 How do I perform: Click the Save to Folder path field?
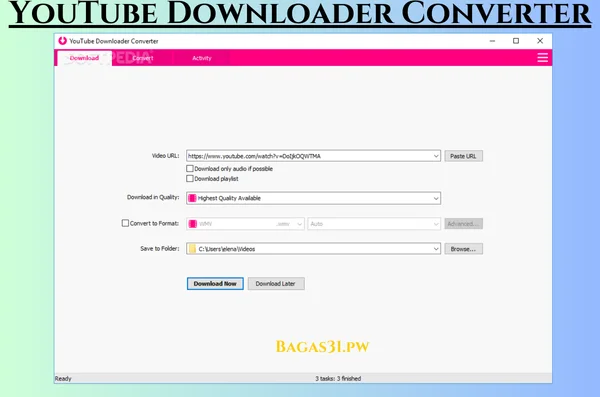pyautogui.click(x=313, y=249)
